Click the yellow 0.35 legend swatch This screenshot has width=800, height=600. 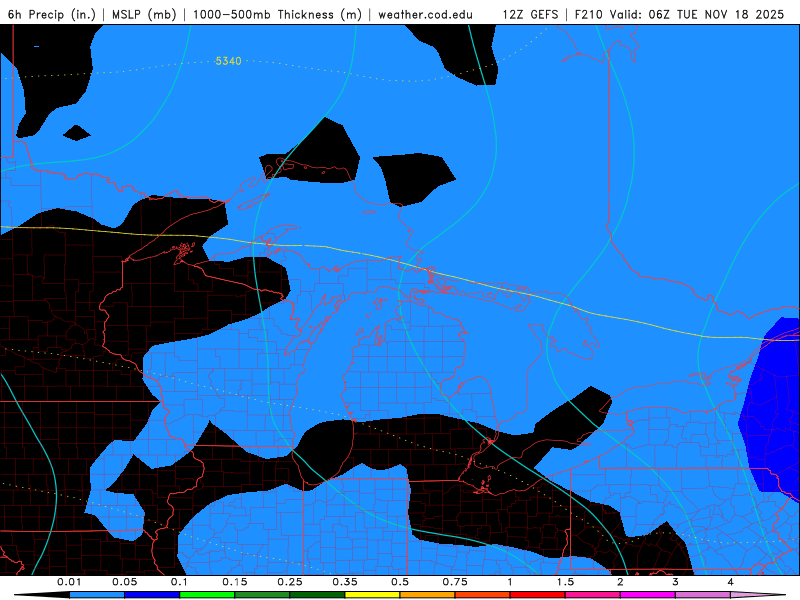coord(372,595)
